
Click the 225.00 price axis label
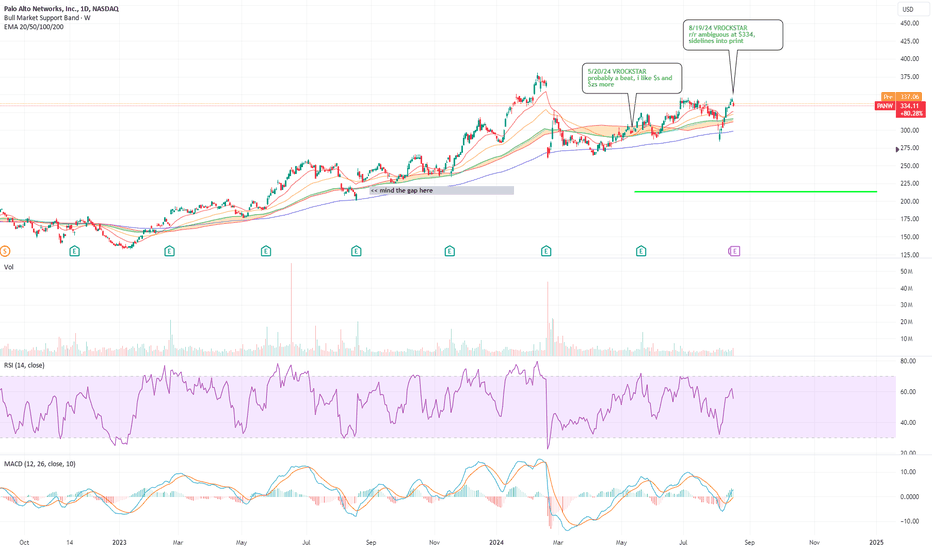coord(909,184)
